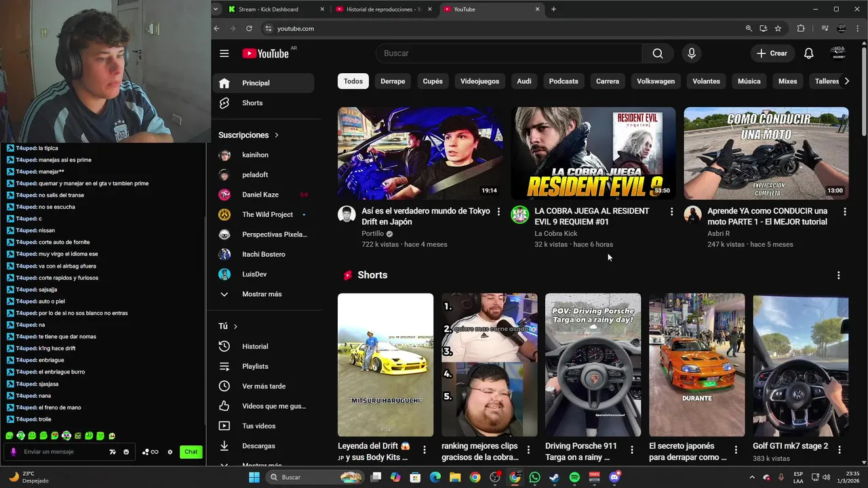Open options for Leyenda del Drift short
Screen dimensions: 868x488
[x=425, y=450]
